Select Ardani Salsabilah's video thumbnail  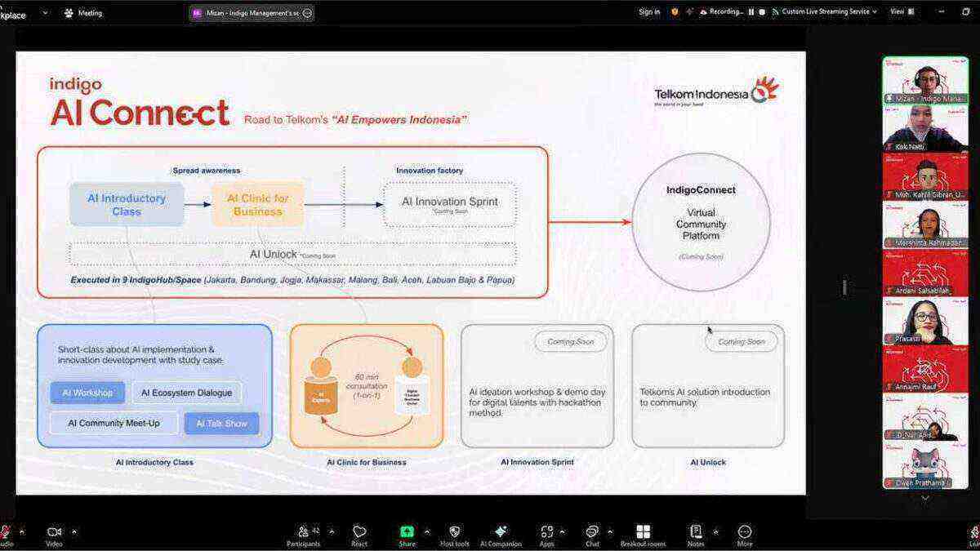tap(925, 273)
